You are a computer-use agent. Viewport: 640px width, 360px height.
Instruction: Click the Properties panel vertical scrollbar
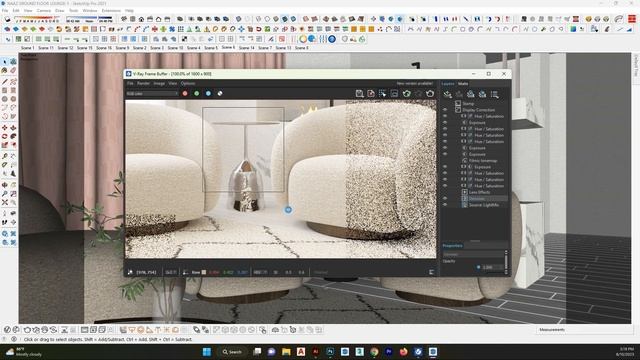506,262
